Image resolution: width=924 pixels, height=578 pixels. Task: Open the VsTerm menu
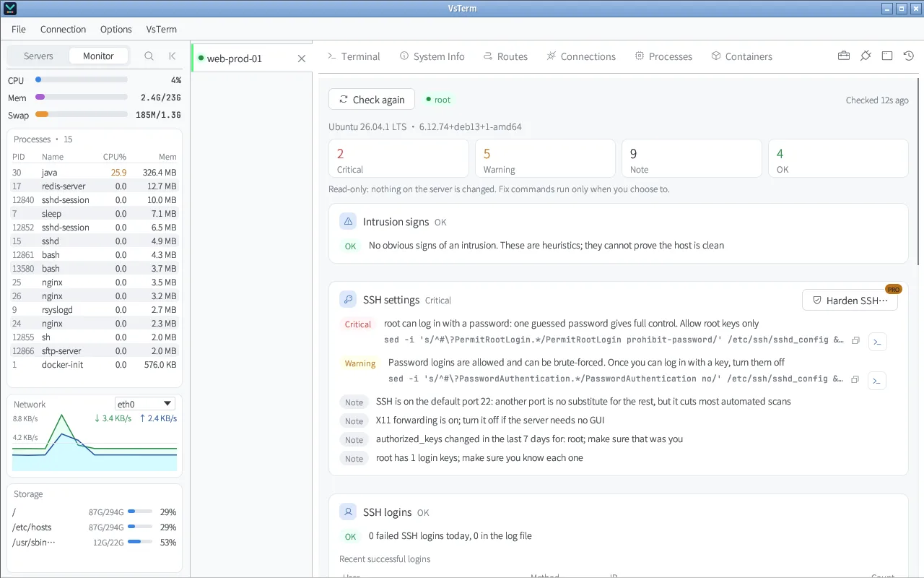(x=162, y=29)
